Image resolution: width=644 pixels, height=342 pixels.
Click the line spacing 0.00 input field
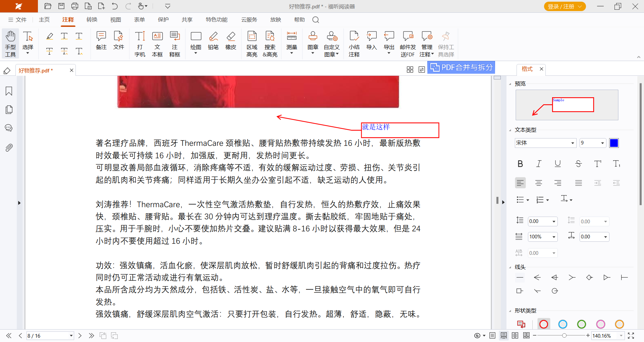point(542,221)
